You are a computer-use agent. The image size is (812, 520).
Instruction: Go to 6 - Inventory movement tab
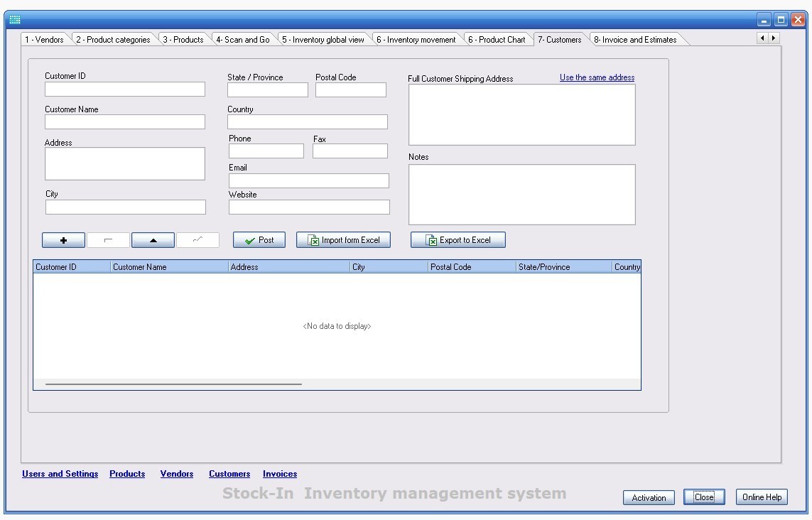coord(416,39)
